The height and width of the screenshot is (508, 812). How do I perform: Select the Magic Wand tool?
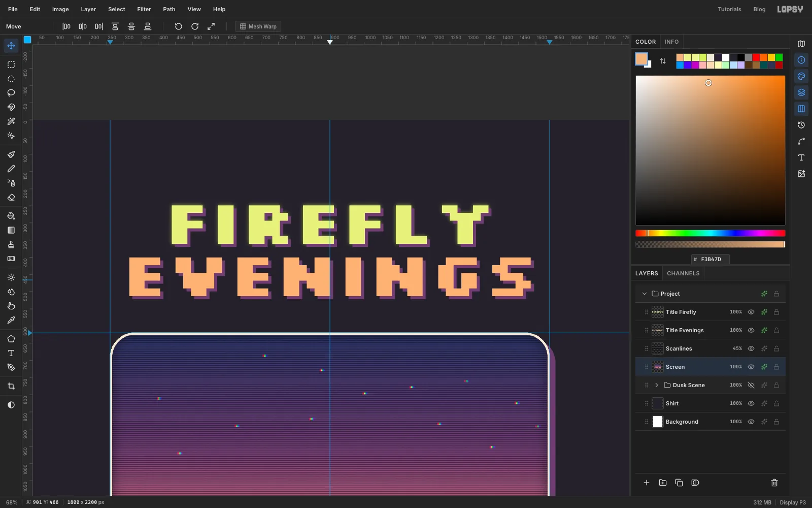pos(11,121)
